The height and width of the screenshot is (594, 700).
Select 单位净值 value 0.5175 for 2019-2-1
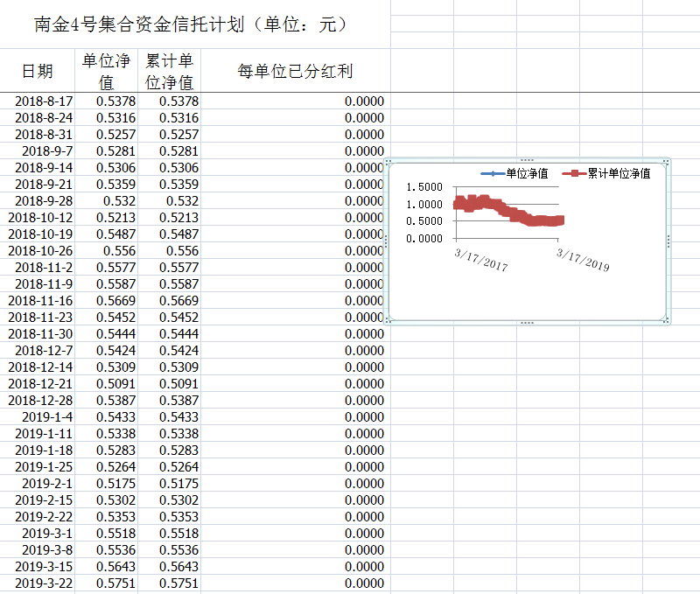pos(106,483)
